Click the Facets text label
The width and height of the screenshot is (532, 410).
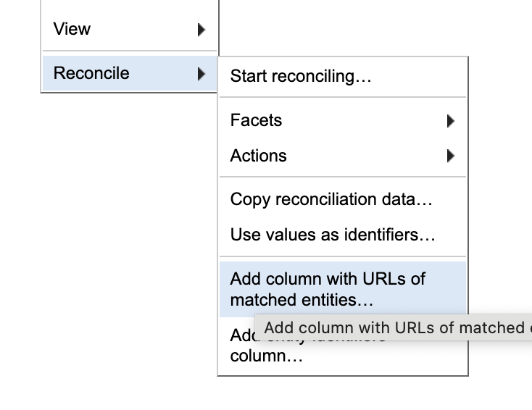pyautogui.click(x=256, y=120)
